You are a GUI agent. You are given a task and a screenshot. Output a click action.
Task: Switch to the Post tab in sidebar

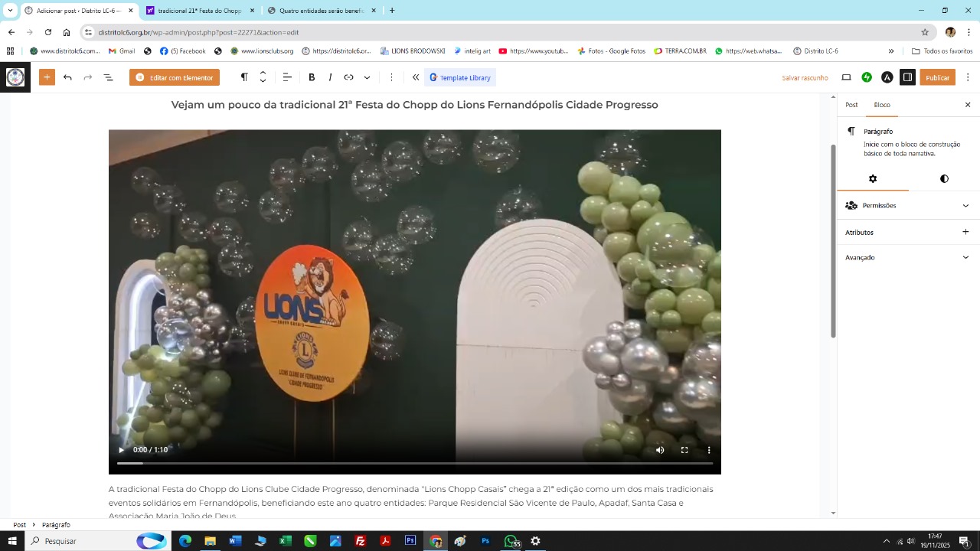tap(851, 105)
